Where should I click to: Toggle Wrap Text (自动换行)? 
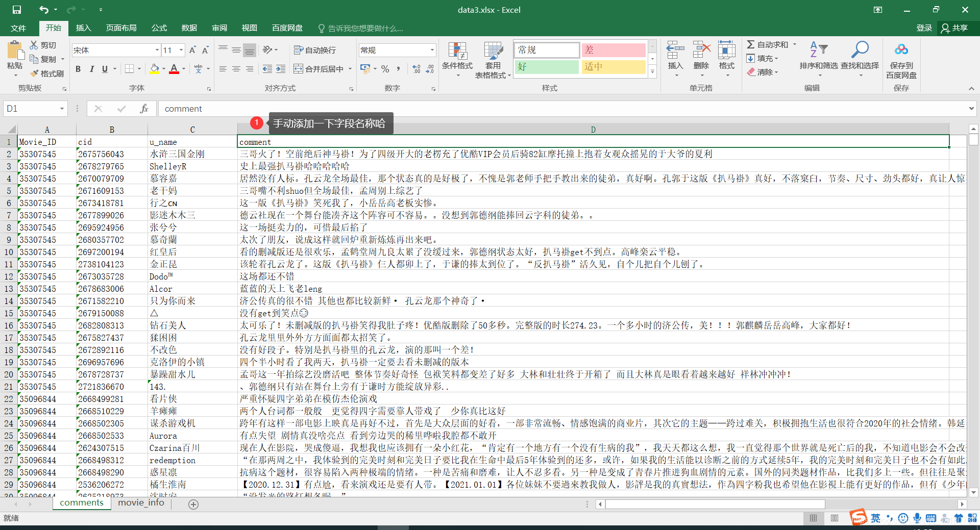point(315,50)
